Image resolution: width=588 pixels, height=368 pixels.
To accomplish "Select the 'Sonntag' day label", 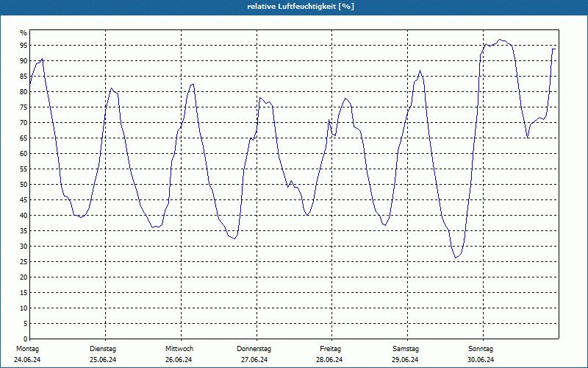I will point(481,349).
